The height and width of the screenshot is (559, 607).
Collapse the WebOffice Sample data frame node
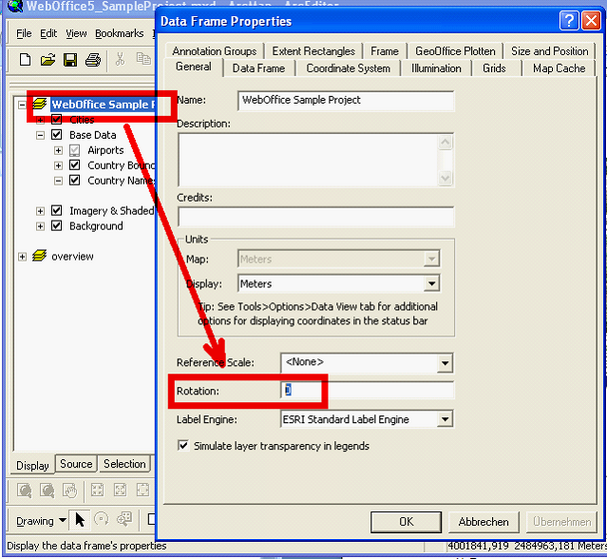coord(22,105)
